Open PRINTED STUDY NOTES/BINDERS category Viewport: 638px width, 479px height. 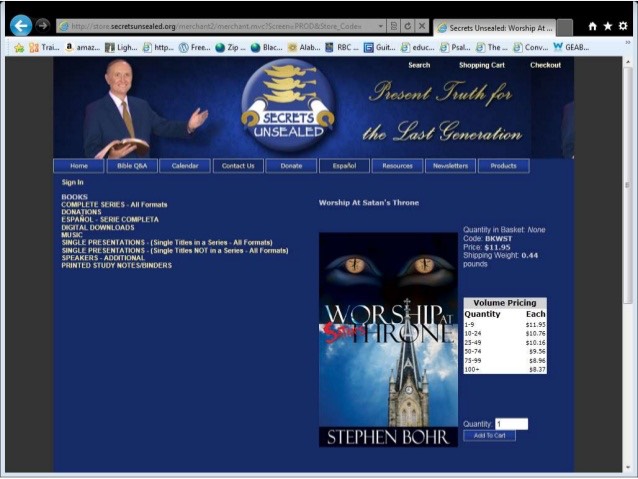click(x=117, y=266)
